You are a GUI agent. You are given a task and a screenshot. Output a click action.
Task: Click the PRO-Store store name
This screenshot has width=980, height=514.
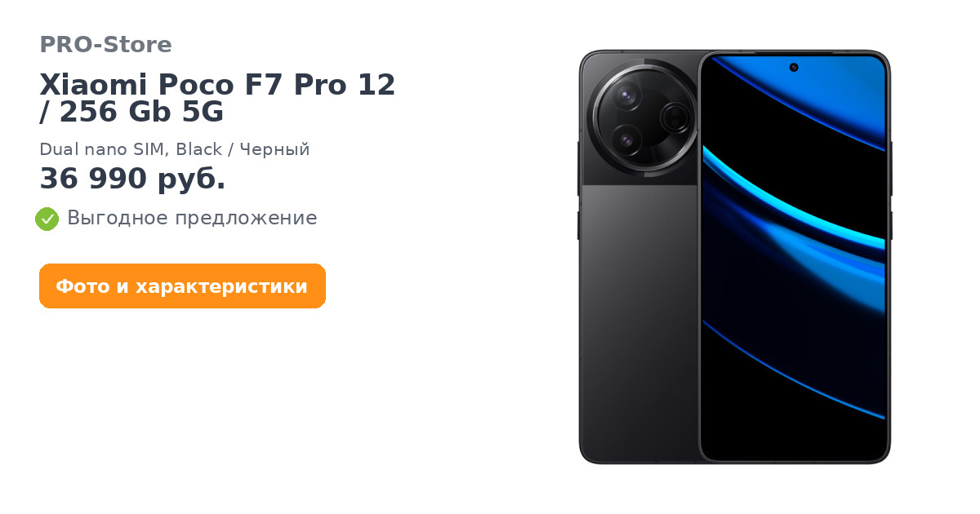[x=105, y=45]
